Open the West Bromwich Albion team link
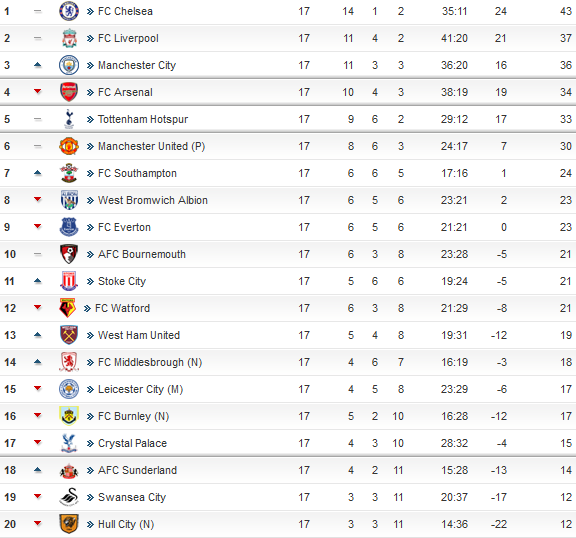 pyautogui.click(x=153, y=200)
